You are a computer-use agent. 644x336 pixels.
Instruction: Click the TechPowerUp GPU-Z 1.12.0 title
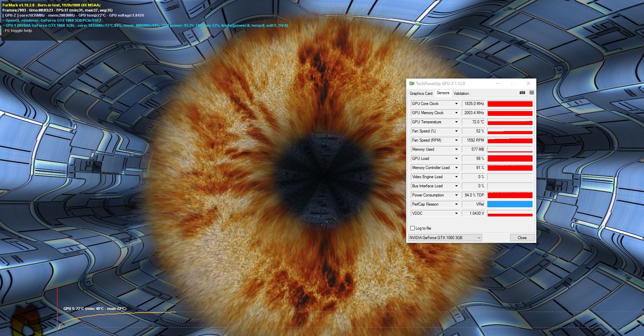[440, 84]
